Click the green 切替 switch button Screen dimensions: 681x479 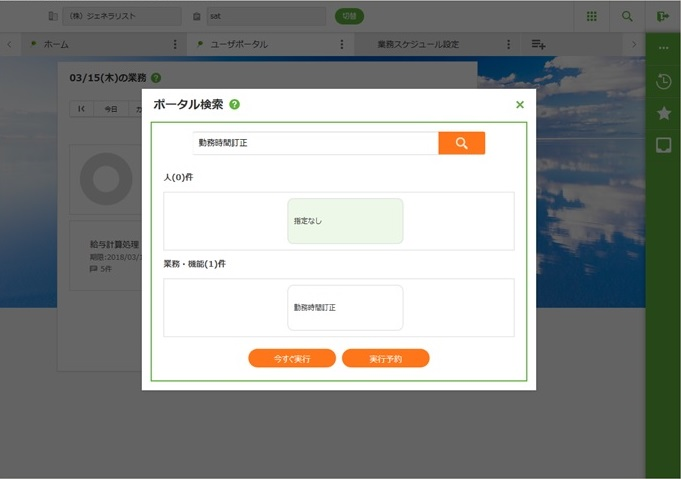click(349, 17)
